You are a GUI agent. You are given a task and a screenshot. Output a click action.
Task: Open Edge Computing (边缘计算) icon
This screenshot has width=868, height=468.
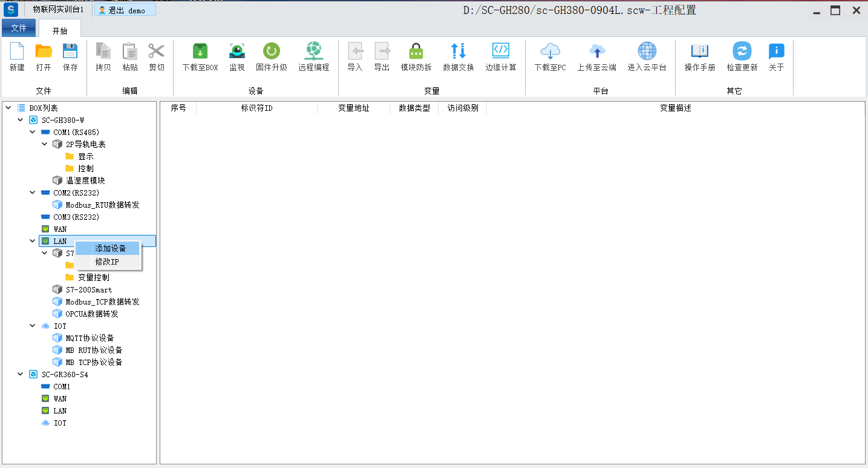[x=500, y=53]
